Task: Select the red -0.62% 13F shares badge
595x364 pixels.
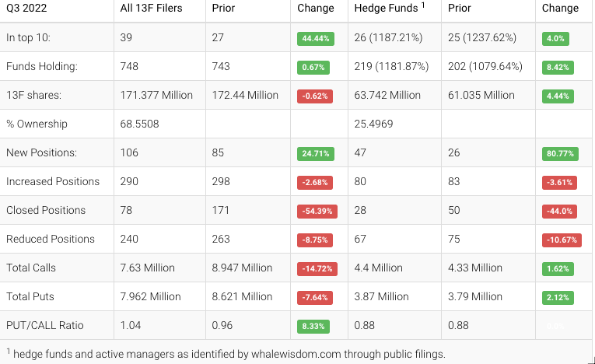Action: tap(317, 96)
